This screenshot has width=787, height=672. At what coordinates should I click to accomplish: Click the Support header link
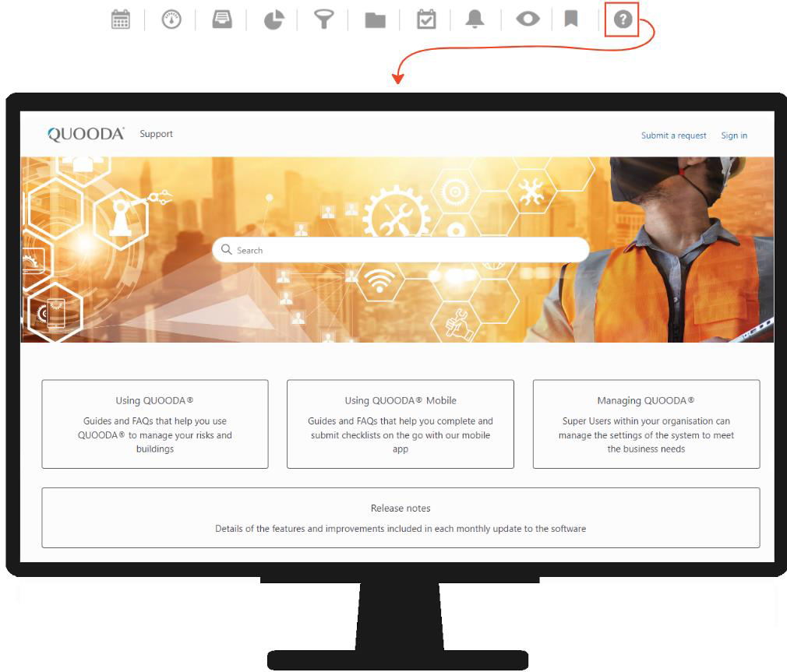click(x=156, y=134)
